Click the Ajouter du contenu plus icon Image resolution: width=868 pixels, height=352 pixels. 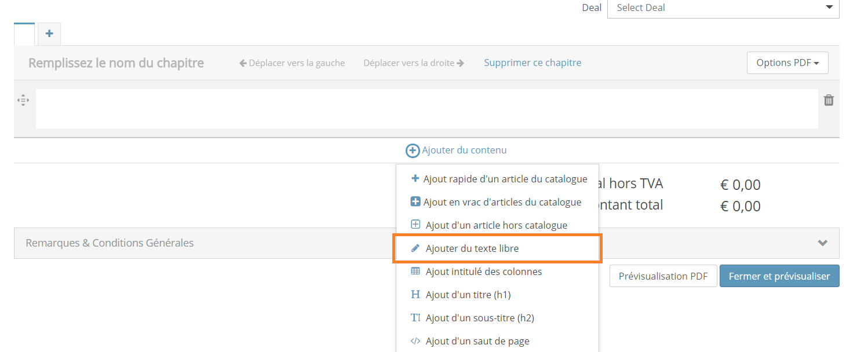[x=413, y=151]
